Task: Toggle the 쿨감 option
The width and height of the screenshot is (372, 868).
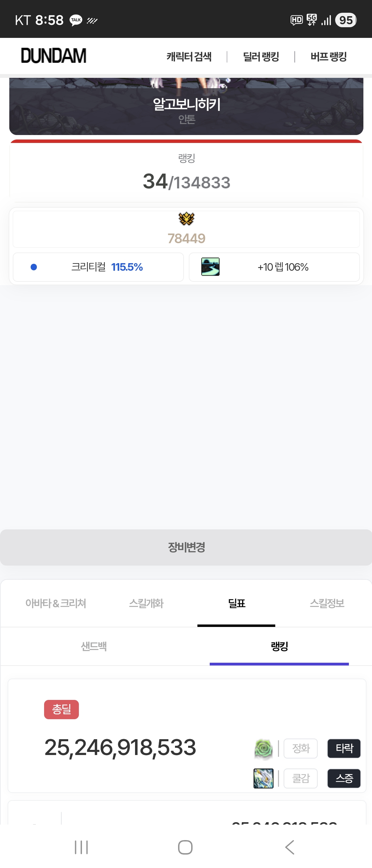Action: point(301,778)
